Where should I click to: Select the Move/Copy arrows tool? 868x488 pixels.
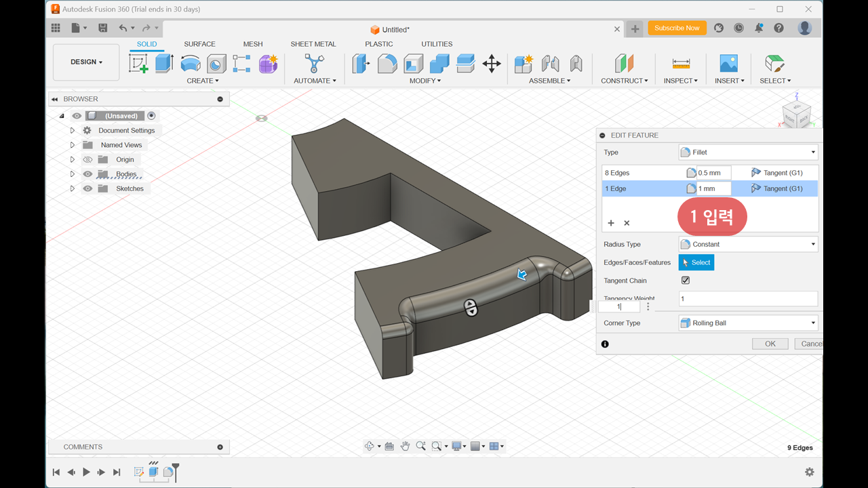point(492,64)
